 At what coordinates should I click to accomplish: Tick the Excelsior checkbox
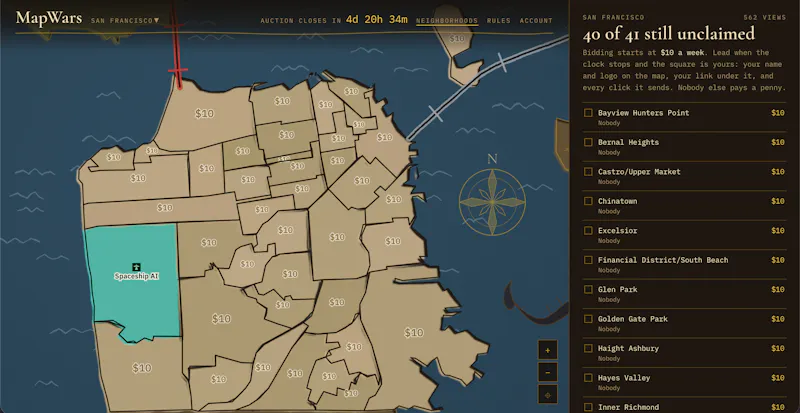tap(588, 231)
